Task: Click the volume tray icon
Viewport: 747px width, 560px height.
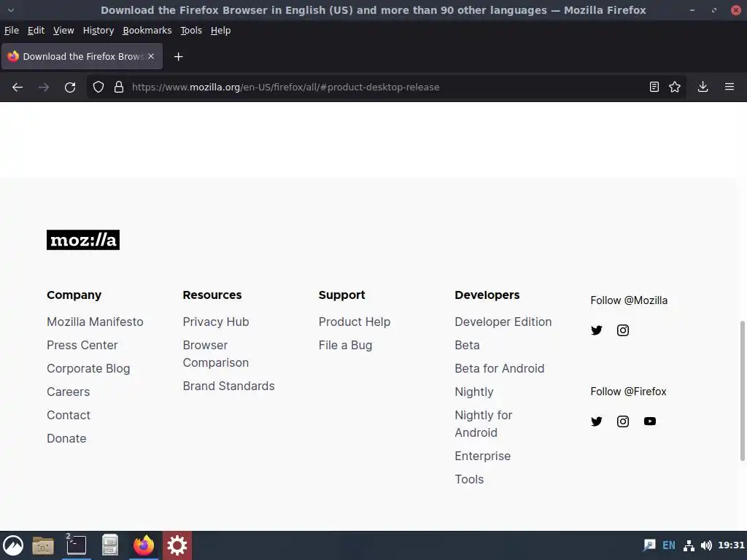Action: 706,545
